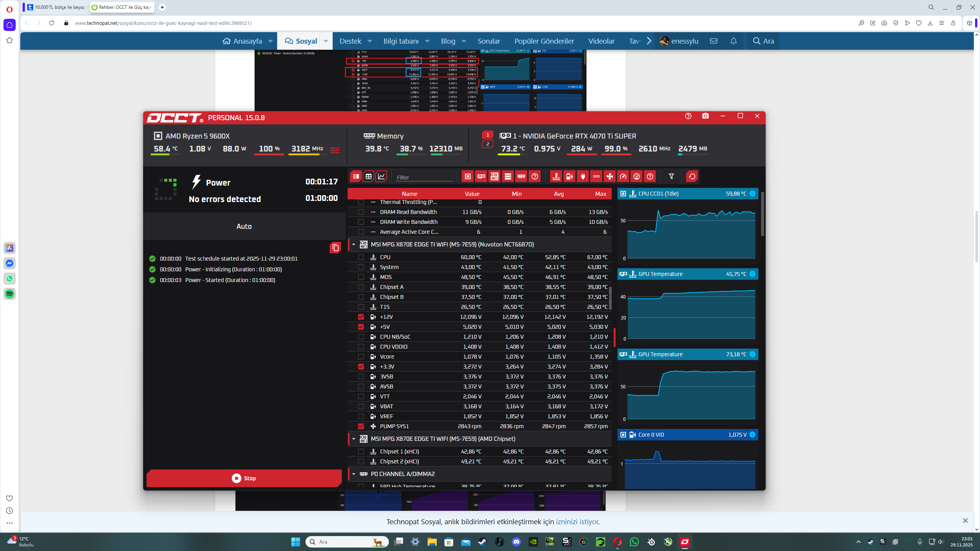Click the Opera address bar URL

click(x=163, y=23)
